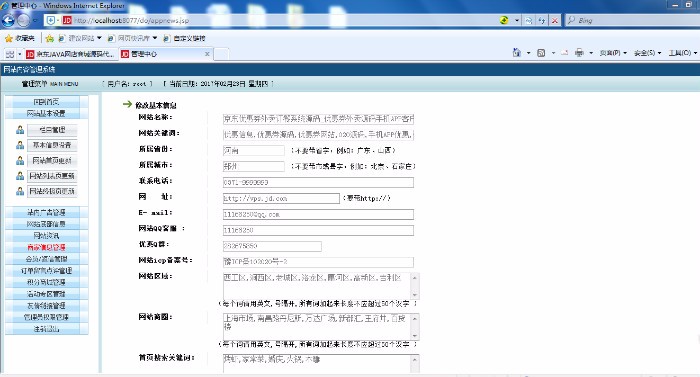
Task: Open the Quick Tabs dropdown arrow
Action: point(20,54)
